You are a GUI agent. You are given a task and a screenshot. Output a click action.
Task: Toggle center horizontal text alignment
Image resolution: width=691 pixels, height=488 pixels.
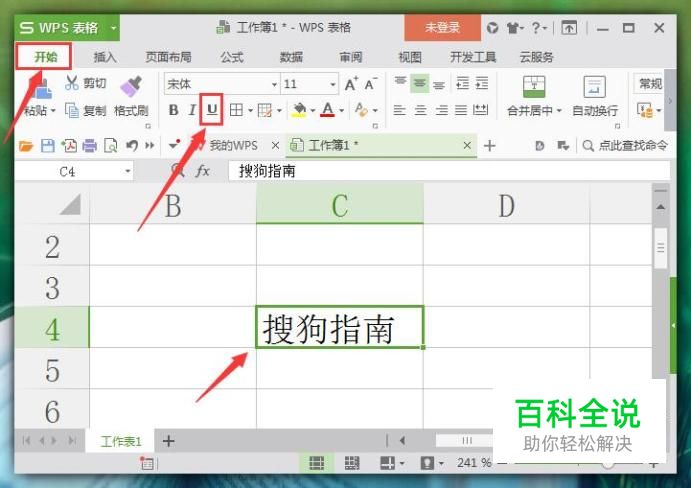pos(420,110)
